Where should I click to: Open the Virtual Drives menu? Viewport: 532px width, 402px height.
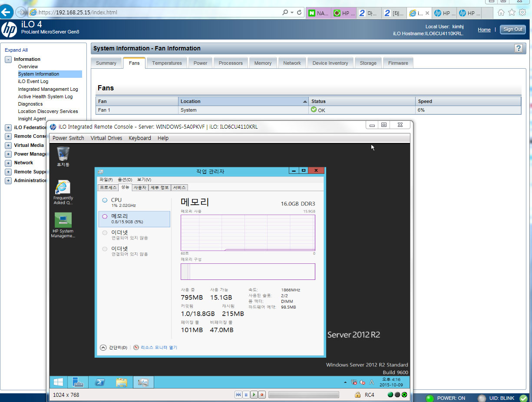[x=106, y=138]
